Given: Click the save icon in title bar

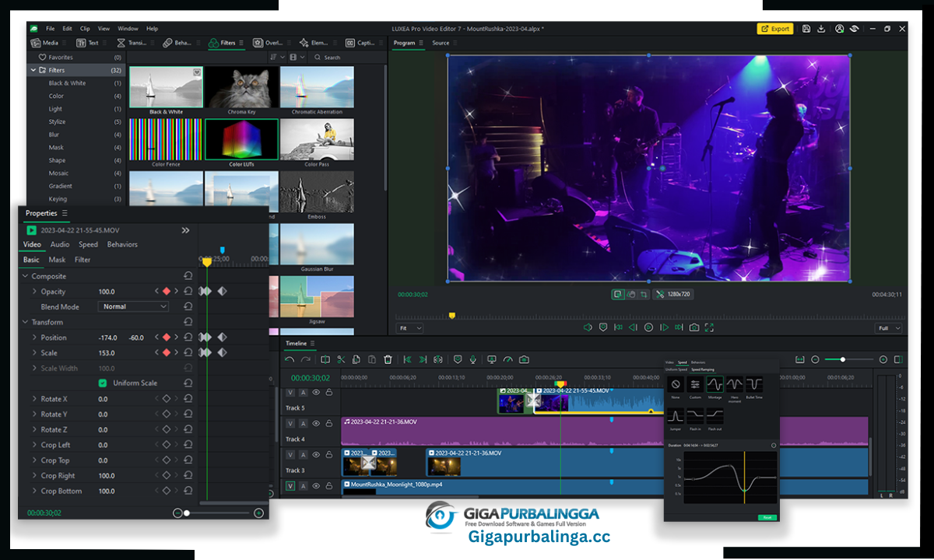Looking at the screenshot, I should pyautogui.click(x=807, y=29).
